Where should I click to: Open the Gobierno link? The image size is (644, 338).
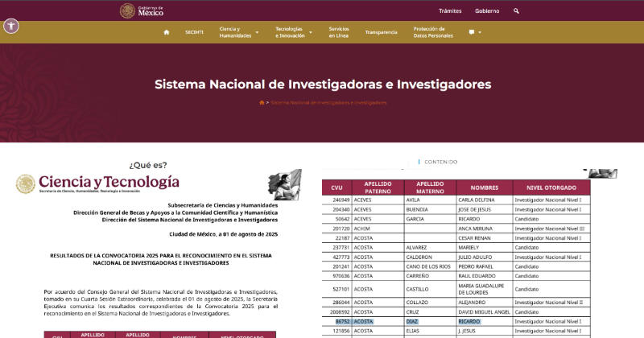point(487,11)
